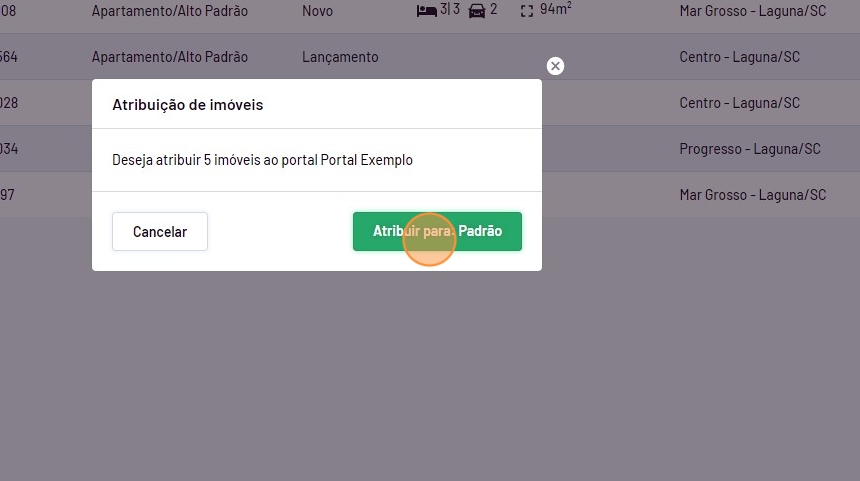The height and width of the screenshot is (481, 860).
Task: Click the garage car icon
Action: point(477,10)
